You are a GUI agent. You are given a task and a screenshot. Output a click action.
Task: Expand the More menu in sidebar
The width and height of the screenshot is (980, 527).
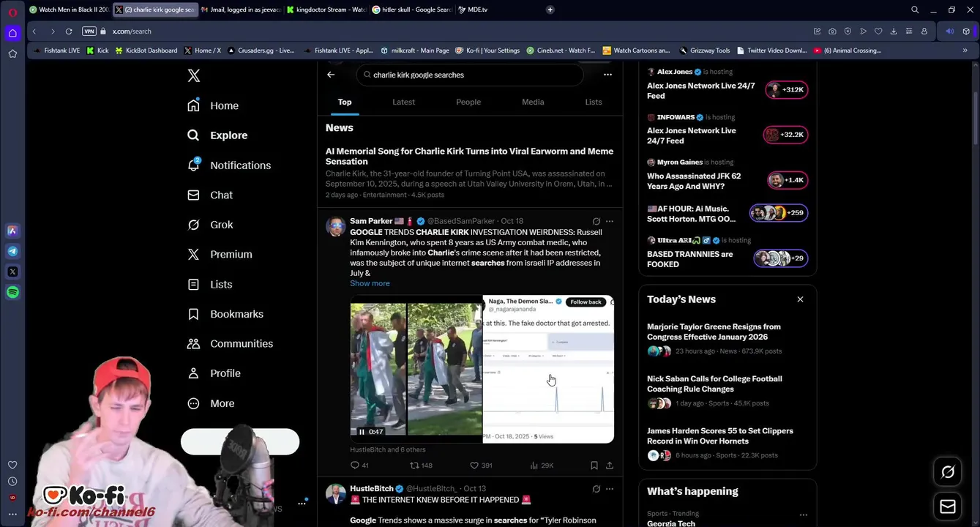tap(211, 403)
